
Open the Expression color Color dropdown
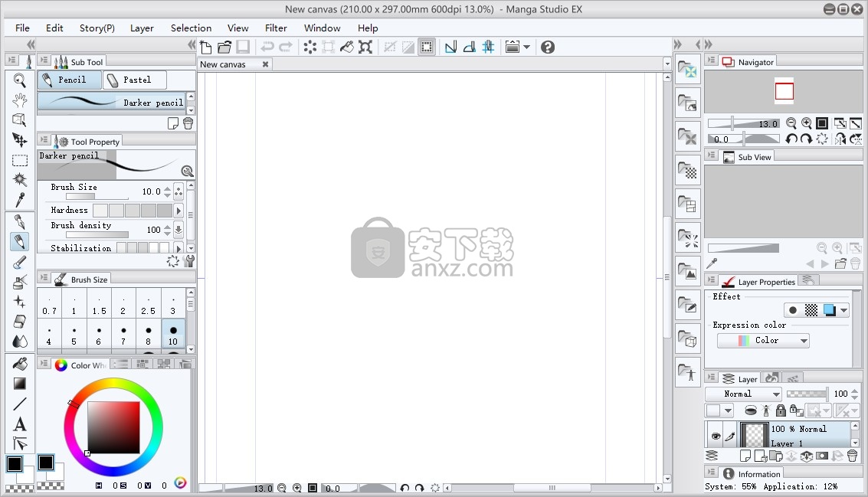tap(763, 340)
